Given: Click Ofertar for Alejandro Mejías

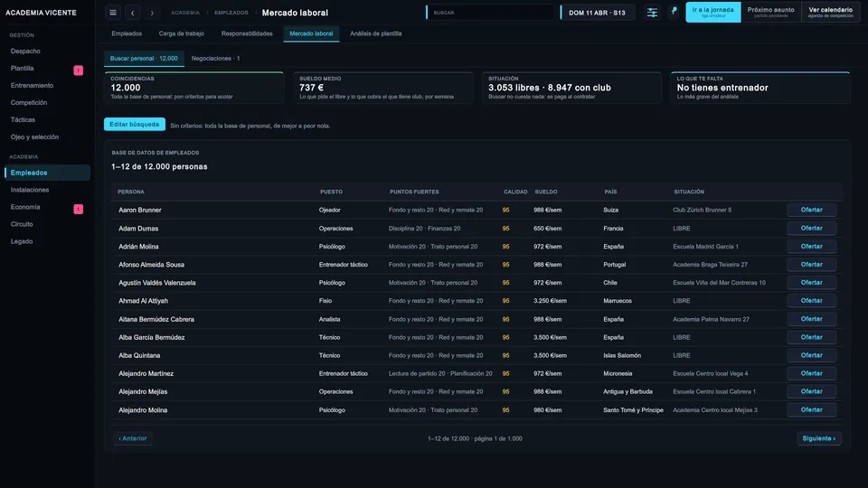Looking at the screenshot, I should [812, 391].
